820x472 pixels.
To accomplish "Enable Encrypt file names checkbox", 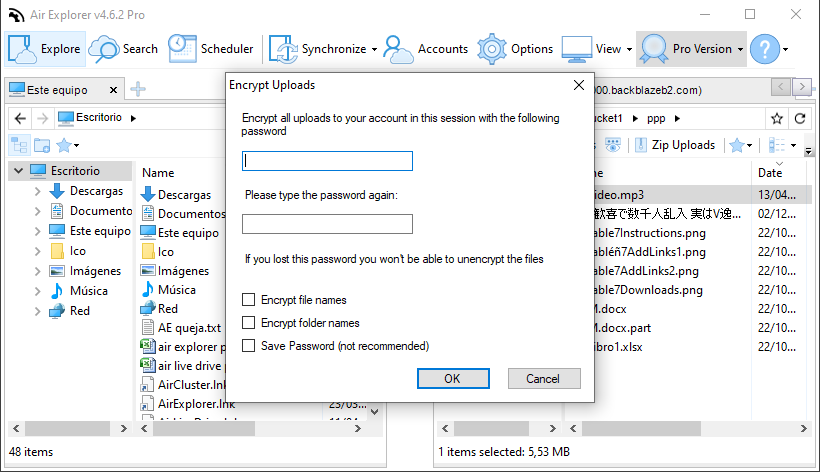I will pos(248,300).
